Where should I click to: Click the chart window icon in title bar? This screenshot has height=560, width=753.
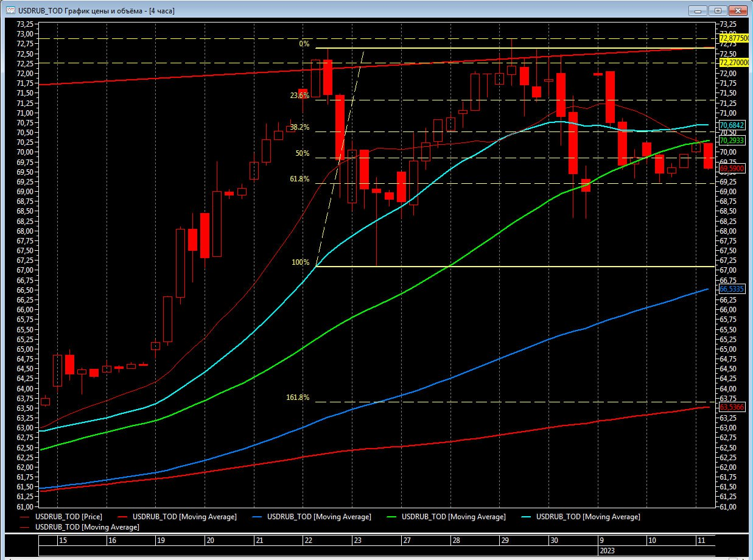[10, 10]
